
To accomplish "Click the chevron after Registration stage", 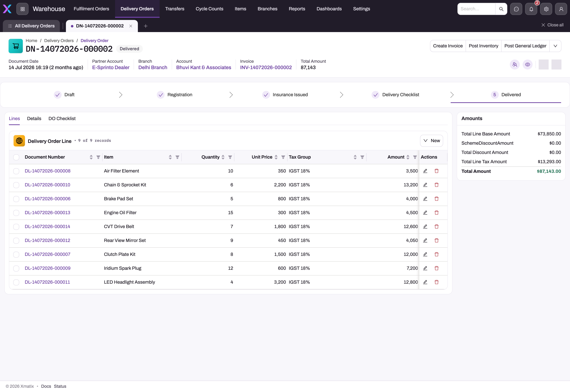I will [231, 95].
